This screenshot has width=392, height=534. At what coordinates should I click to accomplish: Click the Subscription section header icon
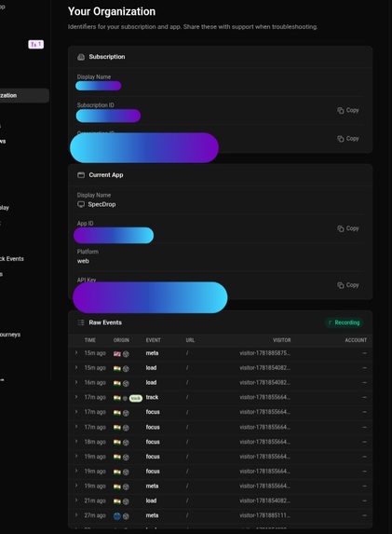click(x=81, y=57)
